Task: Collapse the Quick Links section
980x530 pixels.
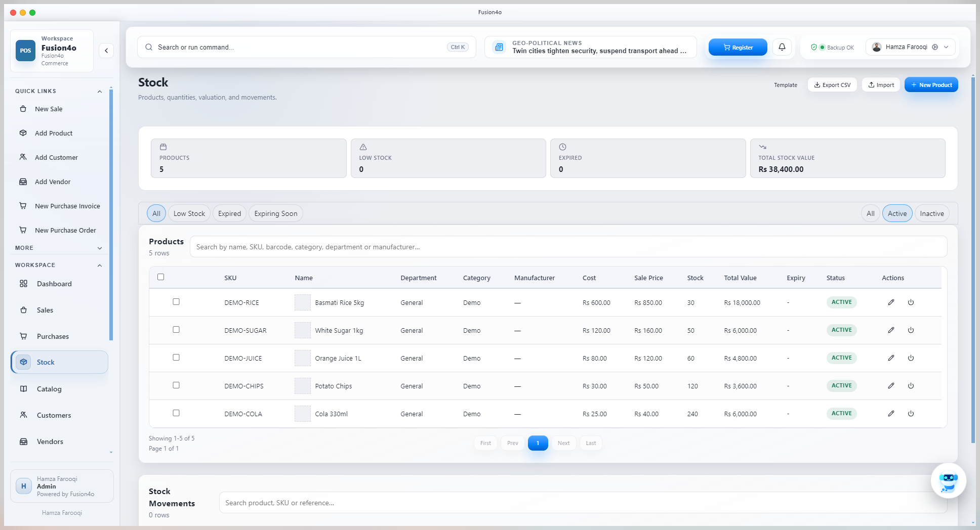Action: click(99, 91)
